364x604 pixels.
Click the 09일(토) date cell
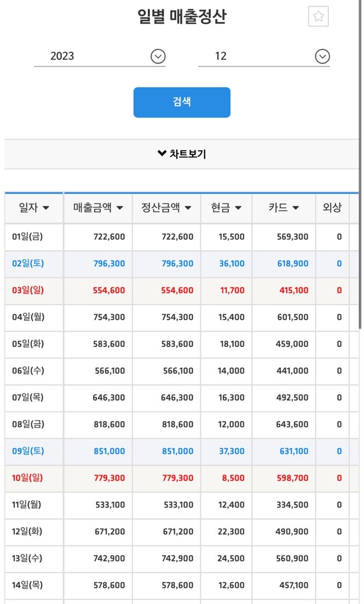point(27,452)
